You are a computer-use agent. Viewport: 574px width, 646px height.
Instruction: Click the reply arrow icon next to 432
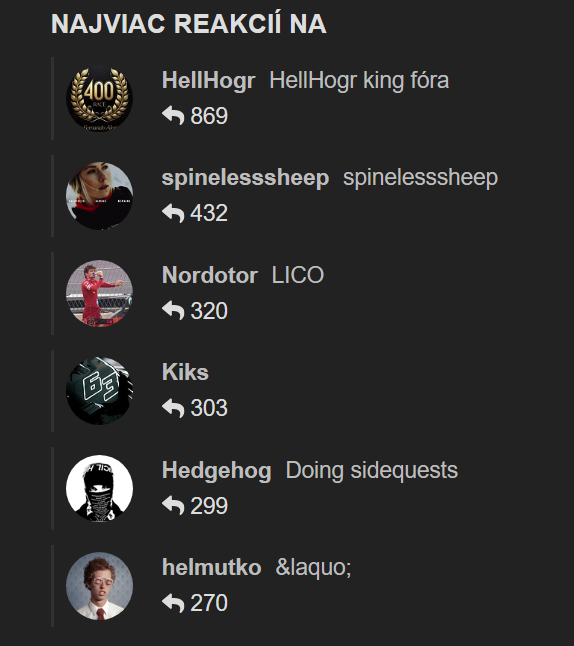coord(173,213)
